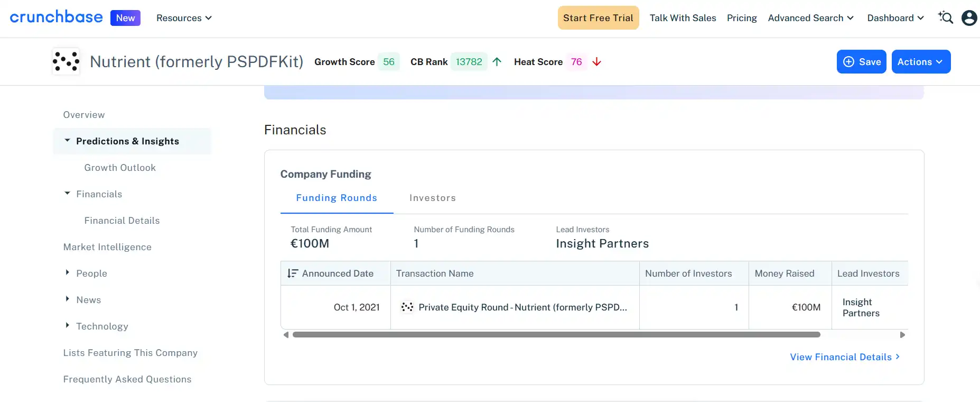Open the Actions dropdown button
Screen dimensions: 980x402
(x=920, y=62)
